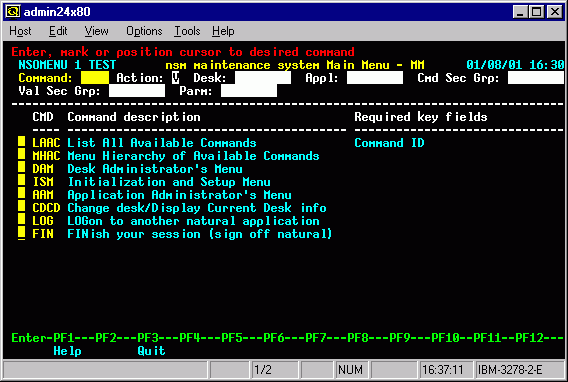Mark the DAM command selection box
Viewport: 568px width, 382px height.
22,168
